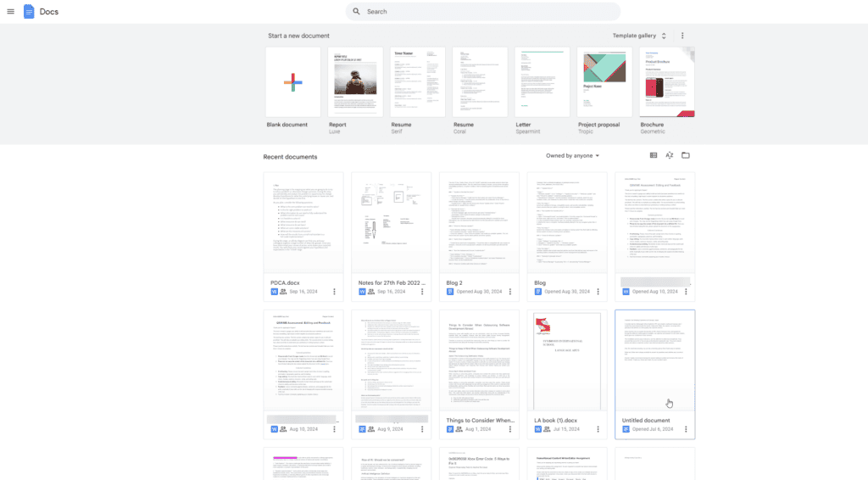The height and width of the screenshot is (480, 868).
Task: Open more options for the Aug 9, 2024 document
Action: [x=422, y=429]
